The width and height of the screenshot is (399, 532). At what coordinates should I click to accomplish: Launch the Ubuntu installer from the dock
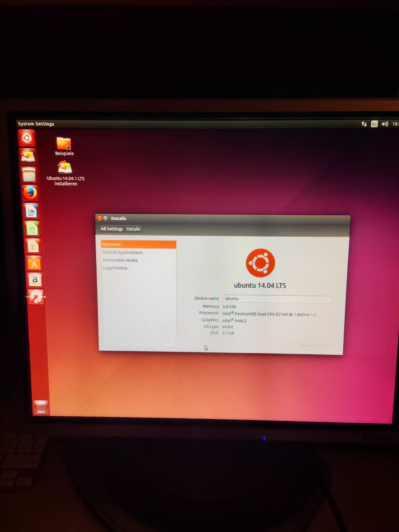28,156
